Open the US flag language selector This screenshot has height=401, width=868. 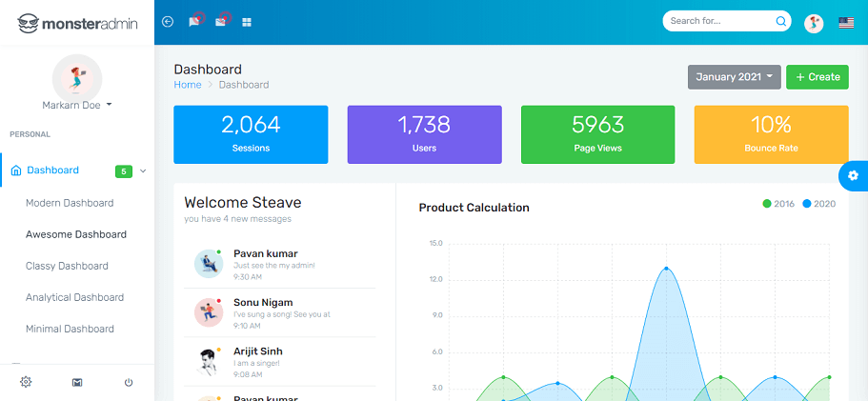(x=846, y=23)
